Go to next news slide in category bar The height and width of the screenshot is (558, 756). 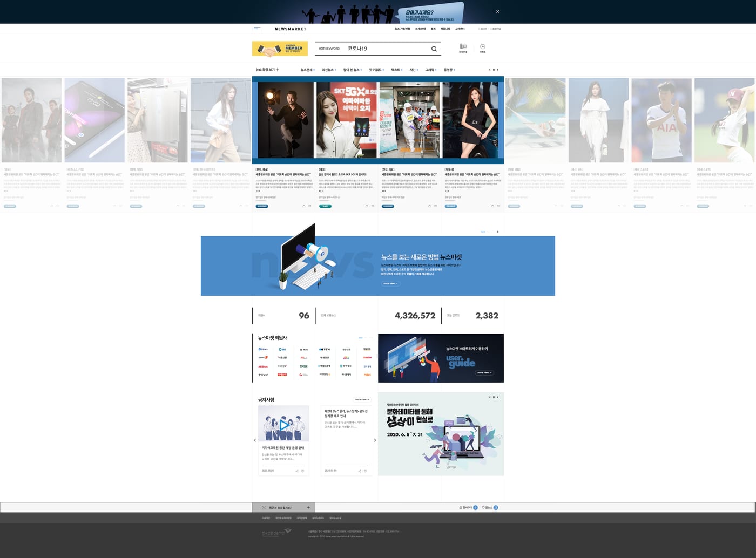point(497,70)
